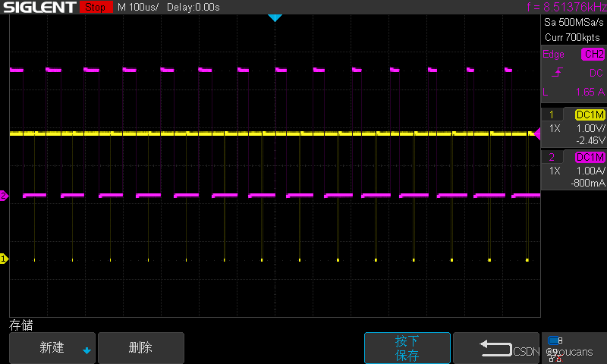Select channel 1 DC1M coupling badge
Image resolution: width=607 pixels, height=364 pixels.
click(590, 115)
